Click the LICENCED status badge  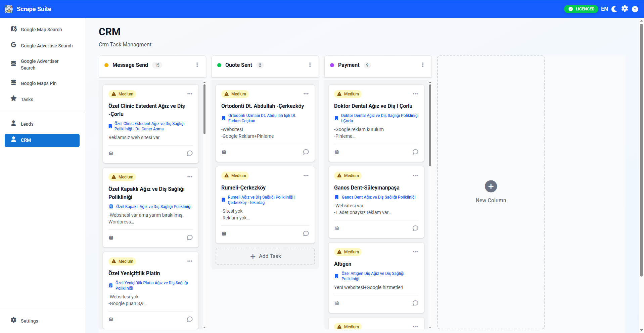point(581,9)
